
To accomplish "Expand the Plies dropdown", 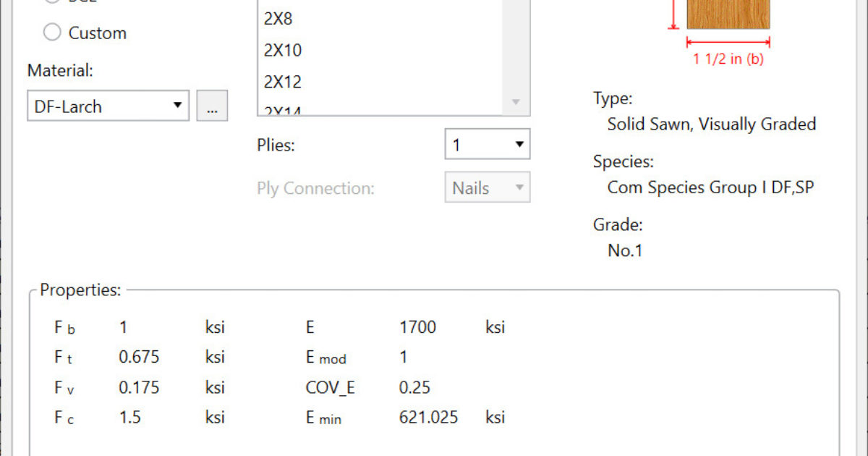I will [x=487, y=145].
